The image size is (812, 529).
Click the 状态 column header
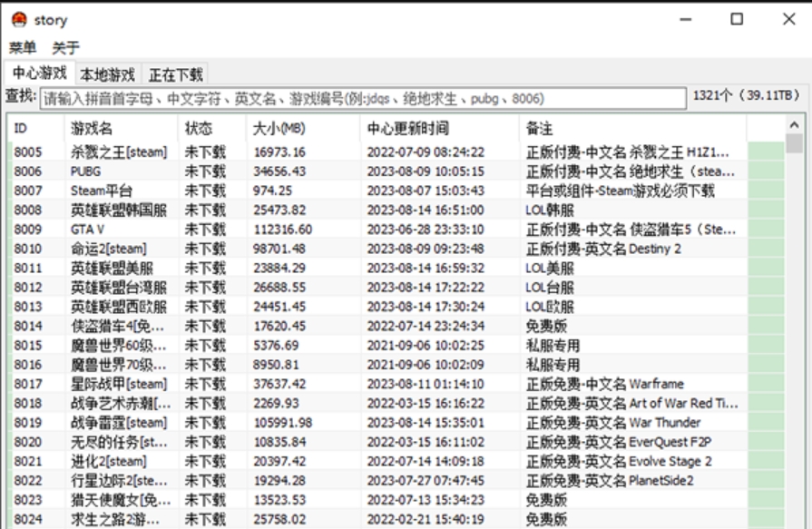pyautogui.click(x=200, y=129)
